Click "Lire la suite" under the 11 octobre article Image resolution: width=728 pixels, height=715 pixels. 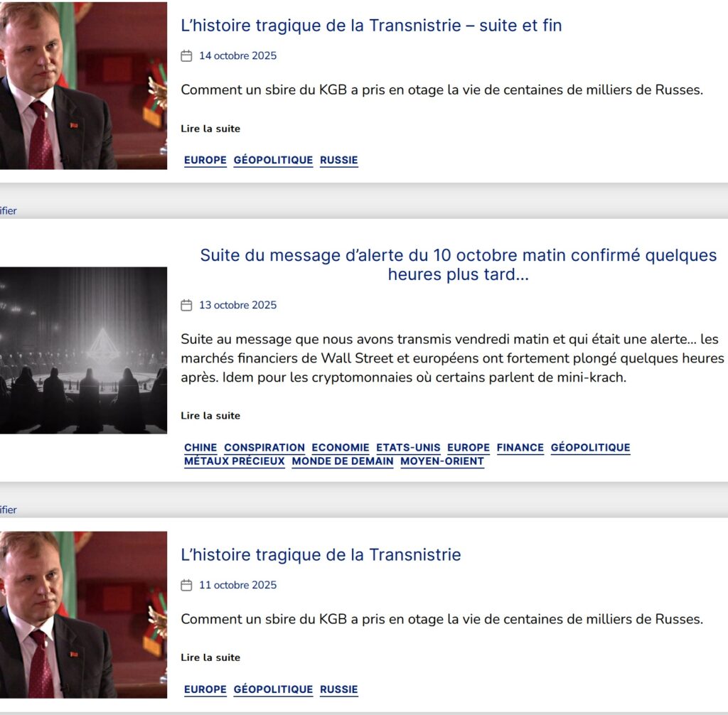tap(210, 657)
